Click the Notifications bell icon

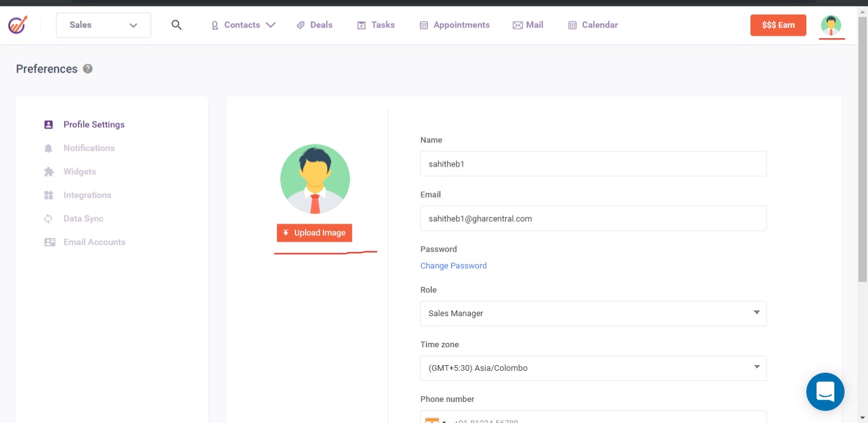coord(49,148)
